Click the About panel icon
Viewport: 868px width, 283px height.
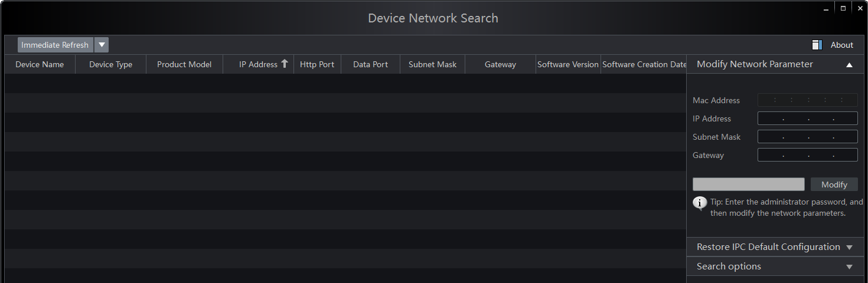[x=817, y=45]
